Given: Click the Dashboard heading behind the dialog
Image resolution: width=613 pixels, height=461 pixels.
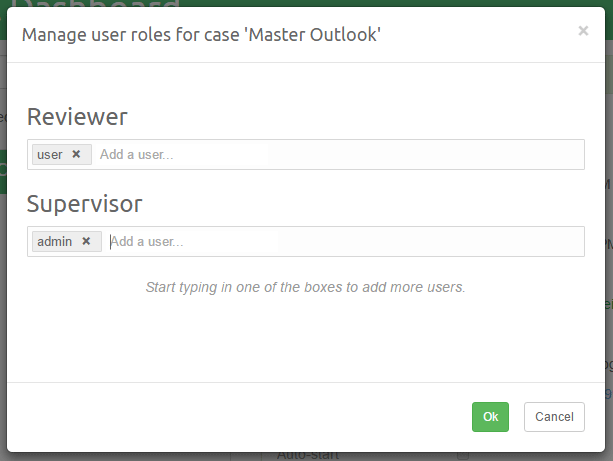Looking at the screenshot, I should coord(100,4).
